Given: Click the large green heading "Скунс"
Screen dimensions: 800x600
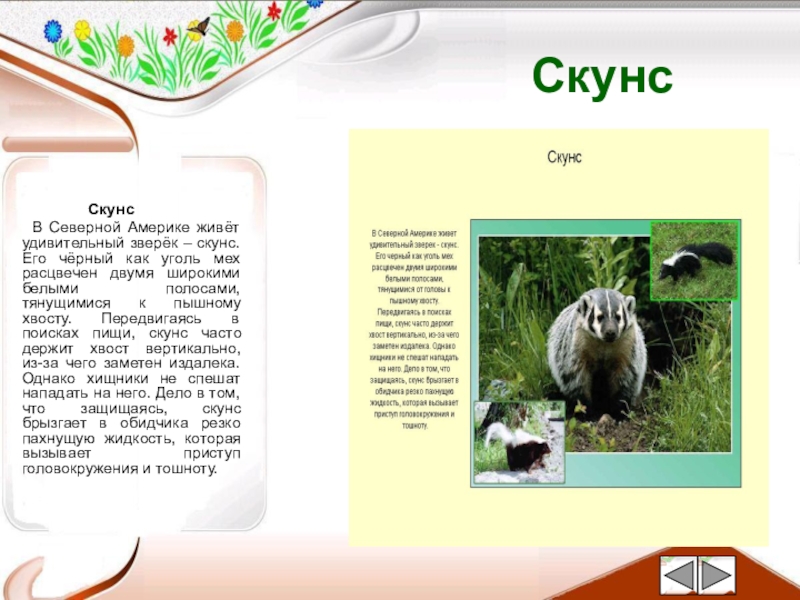Looking at the screenshot, I should coord(603,77).
